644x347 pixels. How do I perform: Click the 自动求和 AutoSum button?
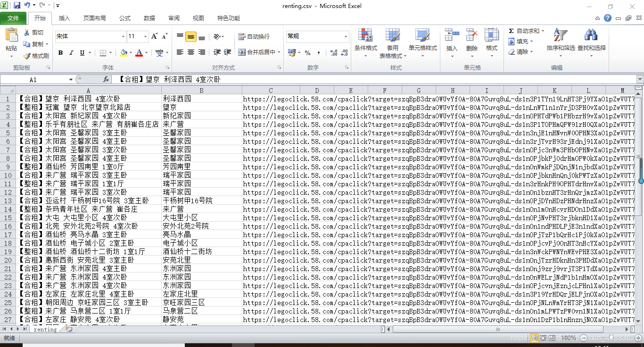524,31
